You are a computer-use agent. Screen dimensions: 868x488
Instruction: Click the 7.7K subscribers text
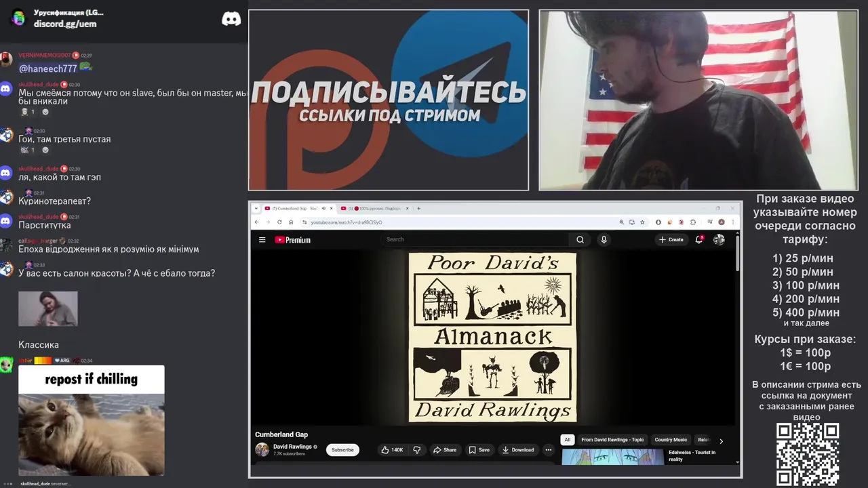(289, 453)
